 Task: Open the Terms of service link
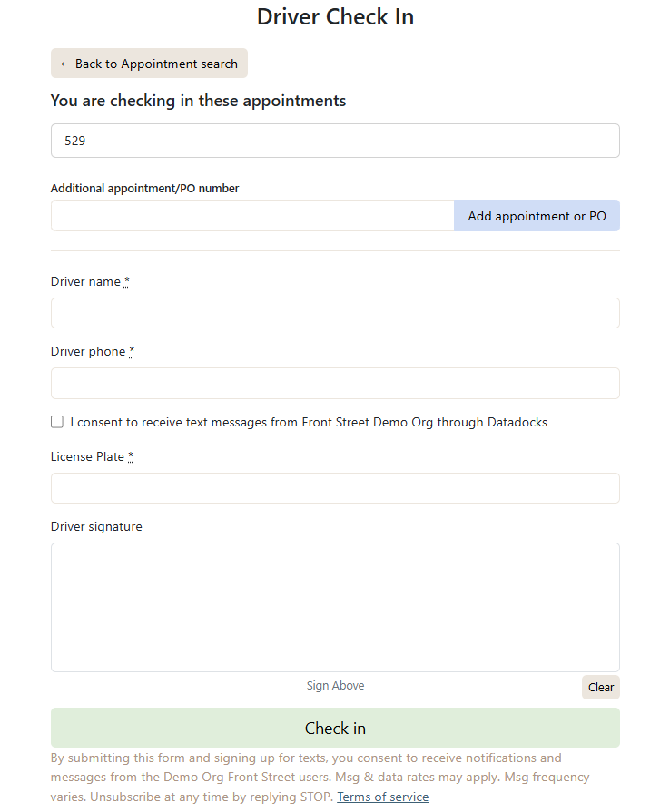click(383, 797)
